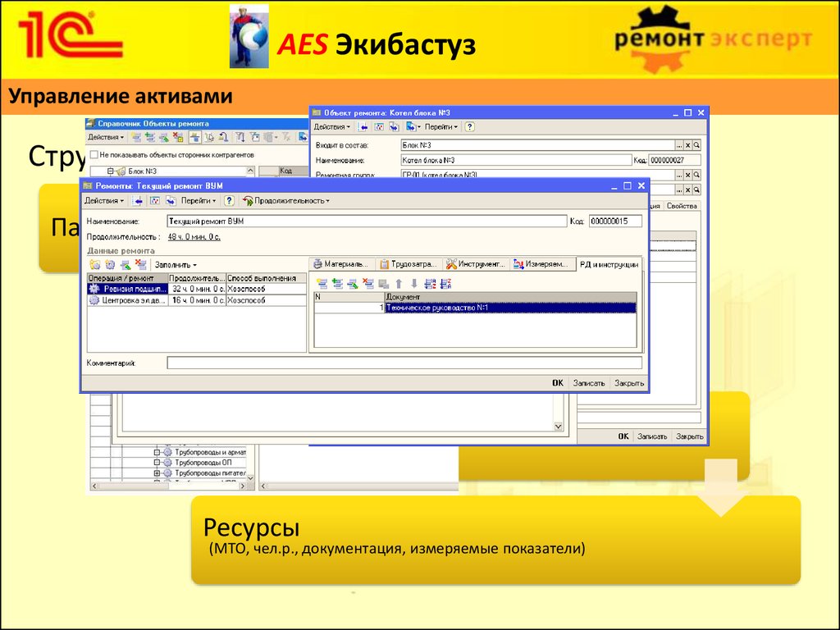Click the edit row icon above operations table
This screenshot has height=630, width=840.
pyautogui.click(x=126, y=265)
